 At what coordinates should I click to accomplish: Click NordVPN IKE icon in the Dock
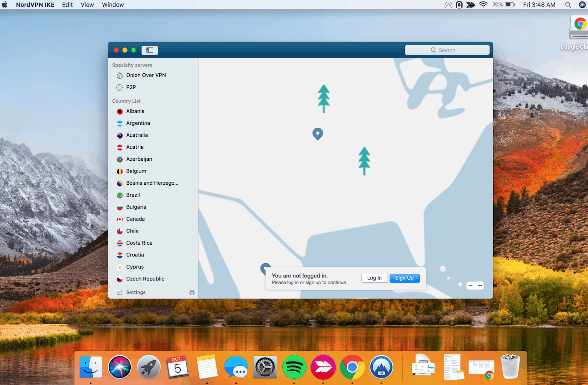click(x=381, y=367)
